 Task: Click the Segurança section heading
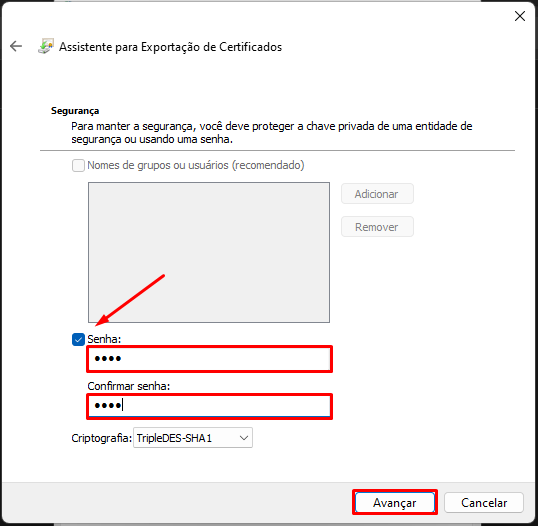(x=75, y=111)
